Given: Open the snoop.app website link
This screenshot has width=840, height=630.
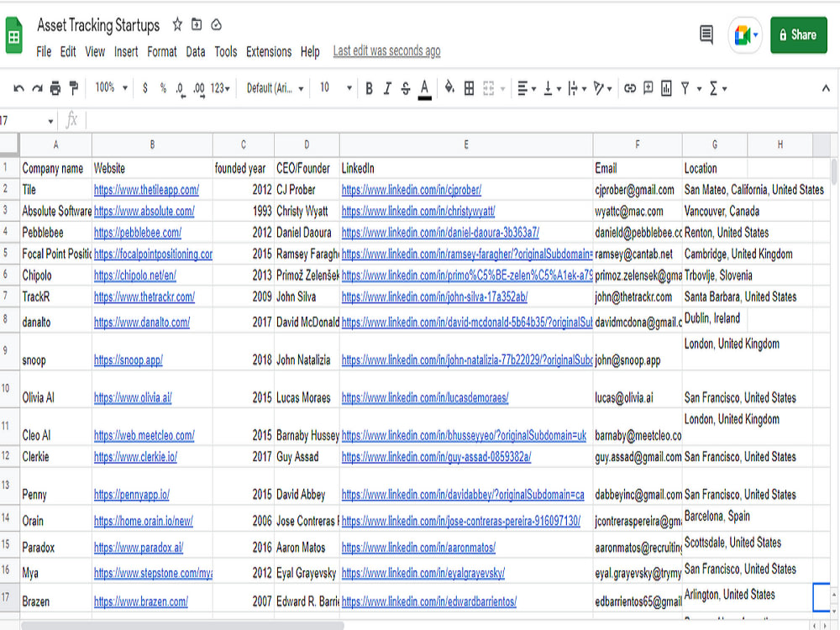Looking at the screenshot, I should point(128,360).
